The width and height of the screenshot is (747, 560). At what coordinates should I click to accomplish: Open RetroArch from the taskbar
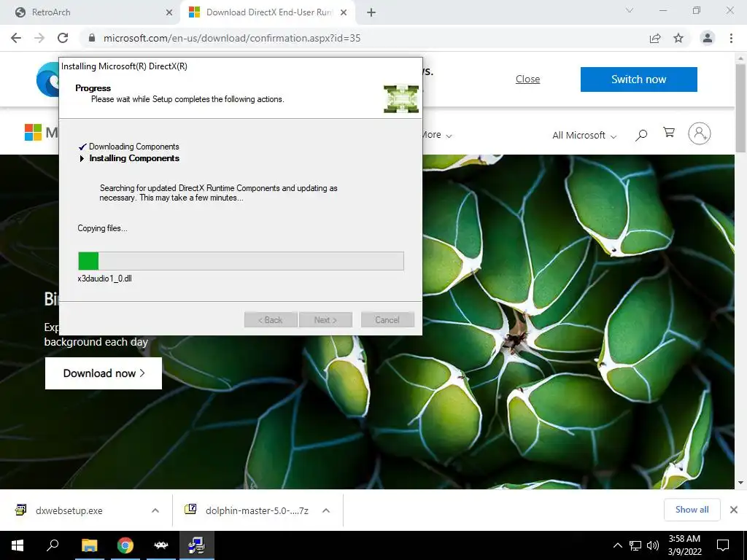click(x=161, y=545)
